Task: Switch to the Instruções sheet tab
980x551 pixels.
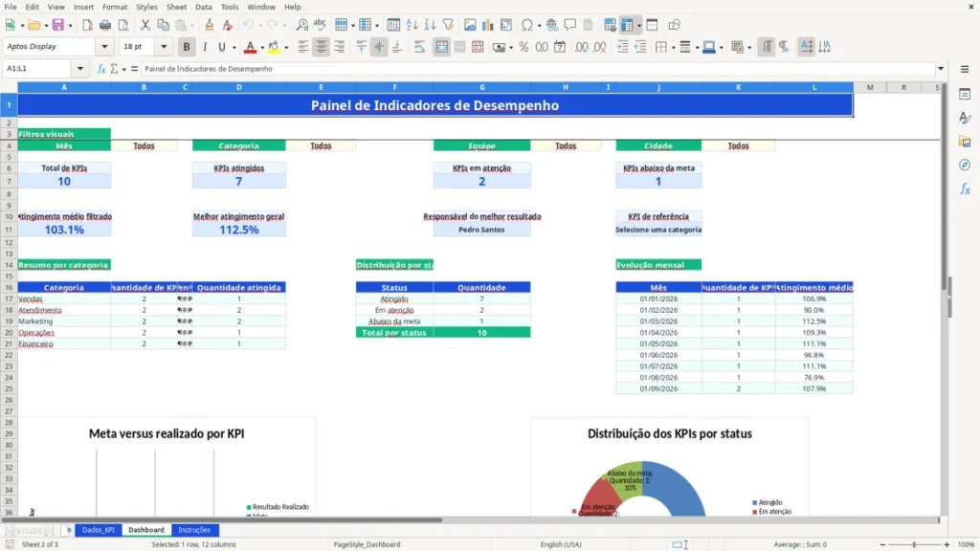Action: click(x=194, y=530)
